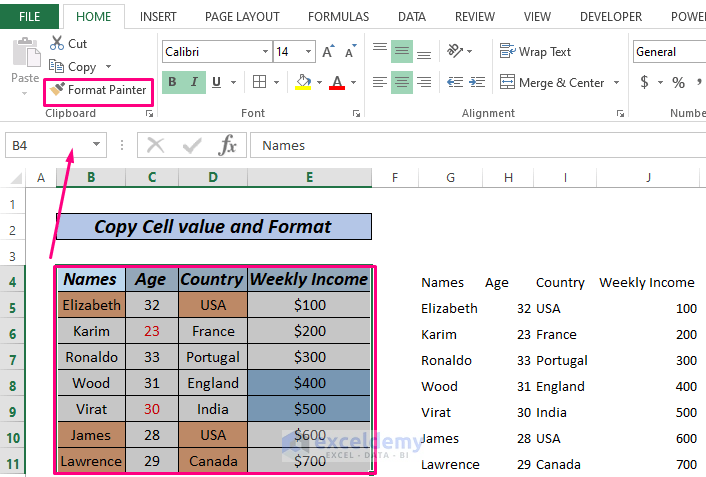Viewport: 706px width, 477px height.
Task: Switch to the INSERT ribbon tab
Action: (158, 17)
